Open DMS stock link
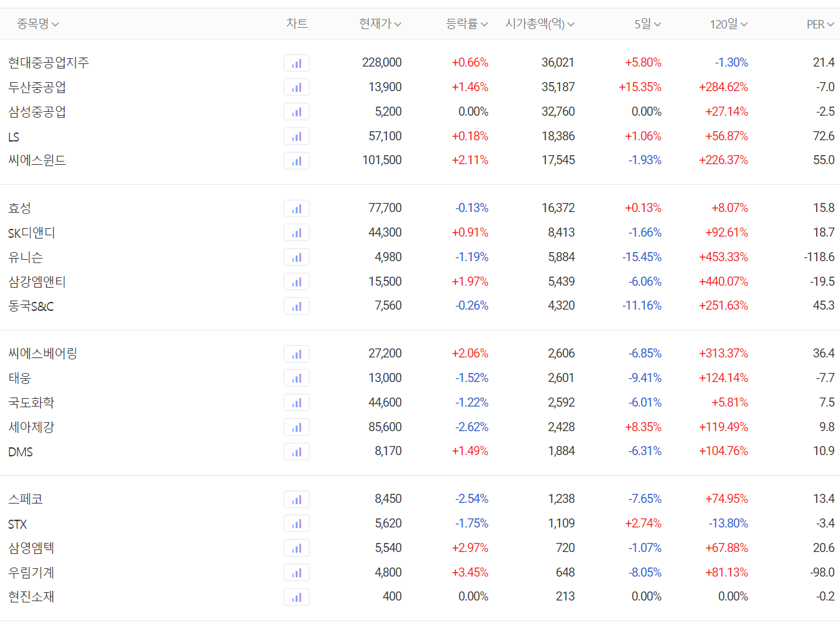The image size is (840, 627). pyautogui.click(x=20, y=452)
